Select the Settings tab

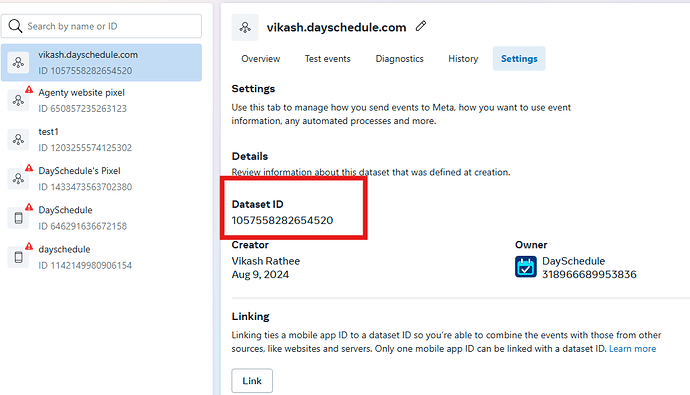519,59
